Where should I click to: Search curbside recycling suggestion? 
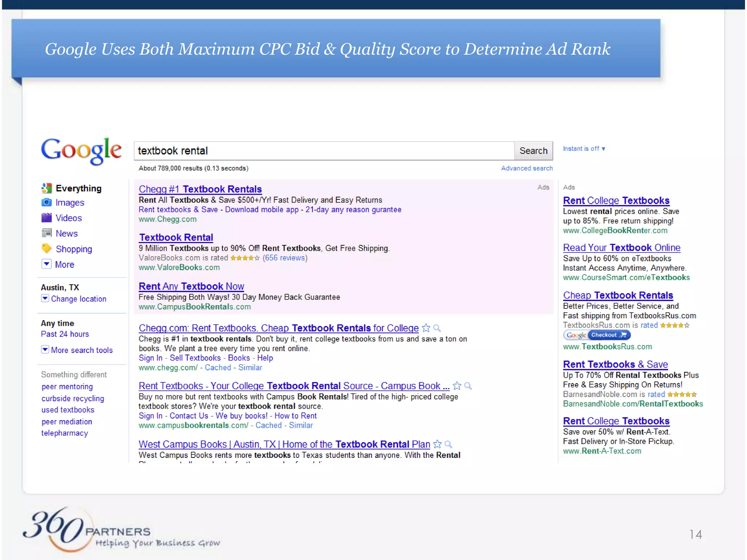[73, 398]
